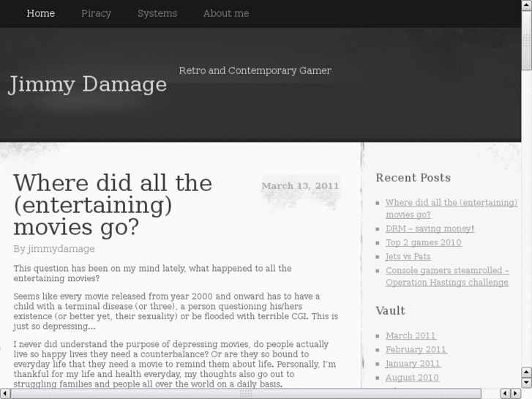Click the horizontal scrollbar right arrow
The width and height of the screenshot is (532, 399).
(x=516, y=394)
